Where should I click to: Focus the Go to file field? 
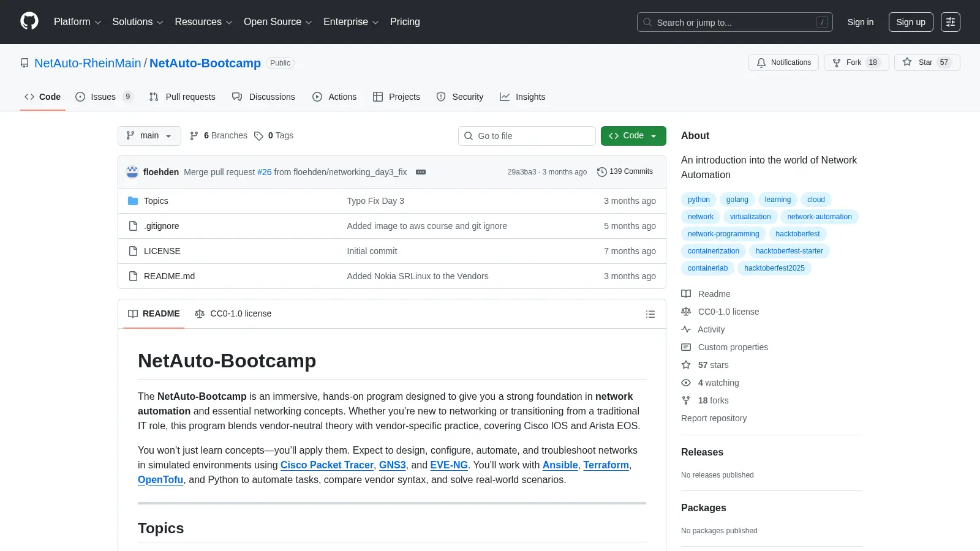click(x=527, y=136)
